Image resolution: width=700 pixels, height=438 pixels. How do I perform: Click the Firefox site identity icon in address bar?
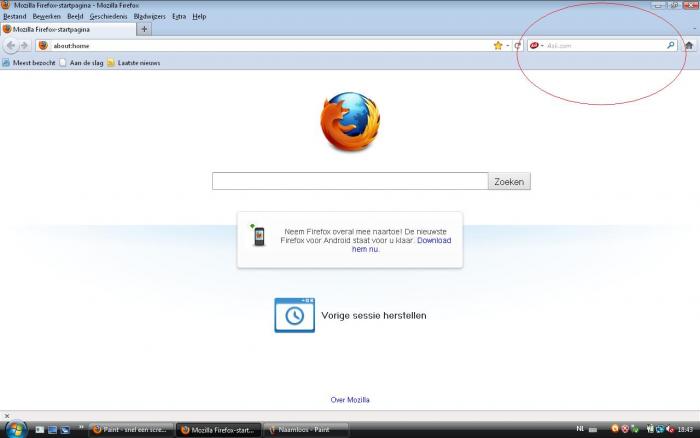click(x=43, y=46)
